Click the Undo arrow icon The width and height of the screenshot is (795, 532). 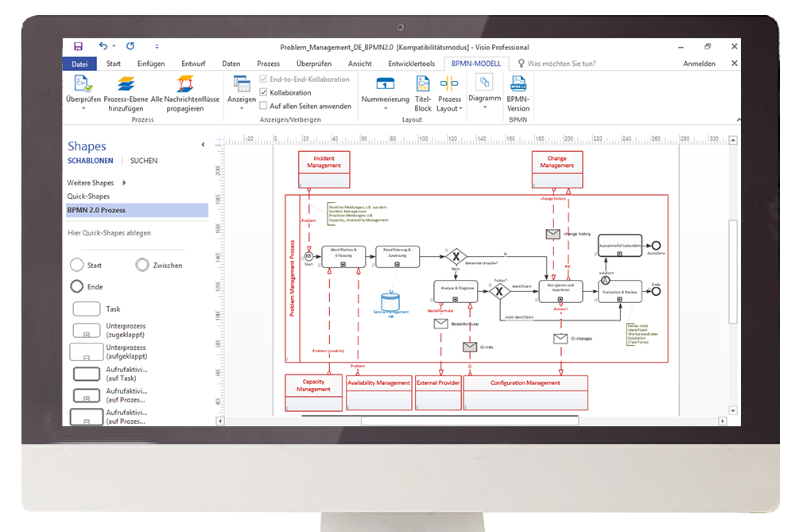coord(103,46)
